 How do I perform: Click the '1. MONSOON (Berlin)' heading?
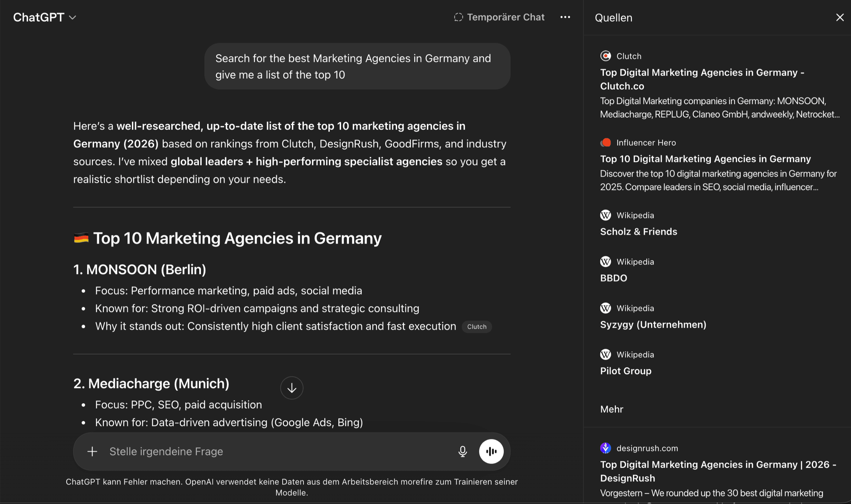pos(140,269)
